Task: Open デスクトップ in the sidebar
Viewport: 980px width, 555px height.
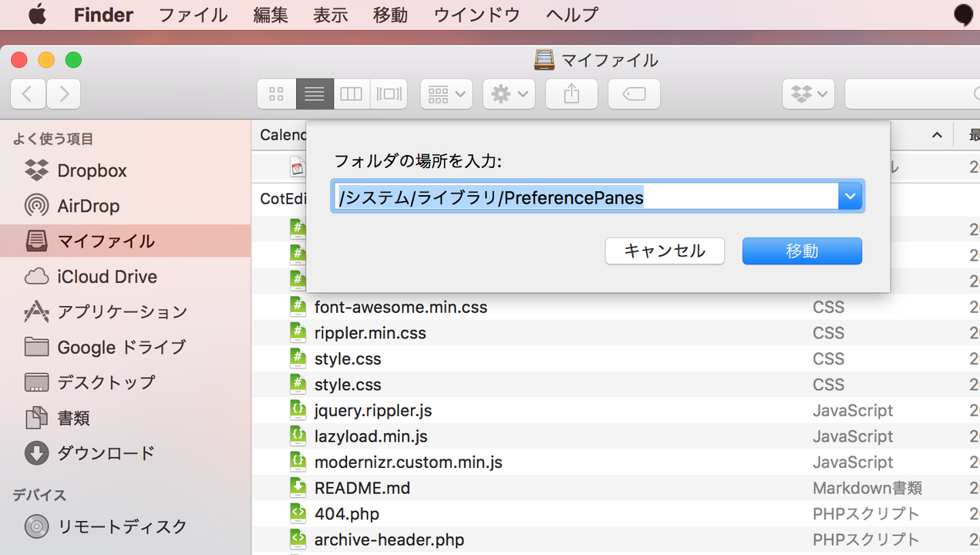Action: pyautogui.click(x=106, y=383)
